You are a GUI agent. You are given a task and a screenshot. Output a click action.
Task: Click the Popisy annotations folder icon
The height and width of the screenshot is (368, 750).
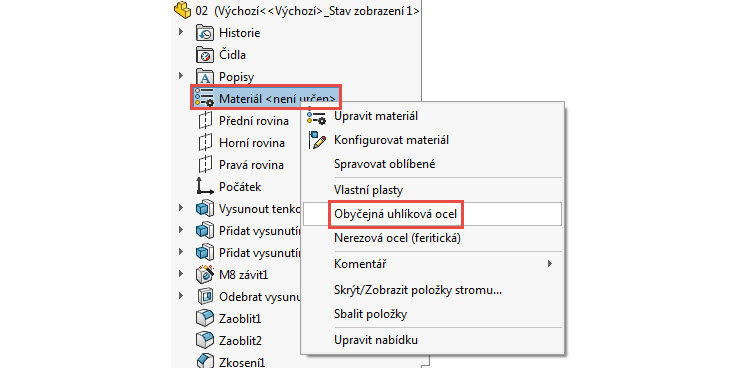coord(205,77)
